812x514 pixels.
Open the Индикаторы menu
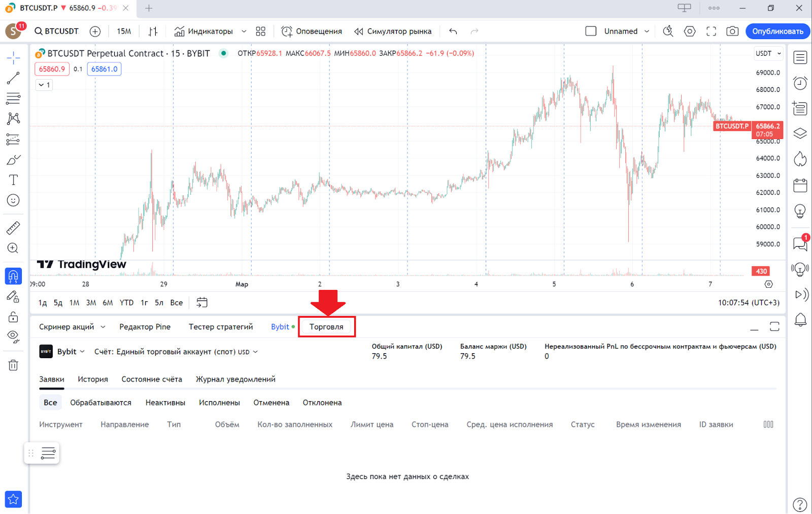tap(204, 31)
